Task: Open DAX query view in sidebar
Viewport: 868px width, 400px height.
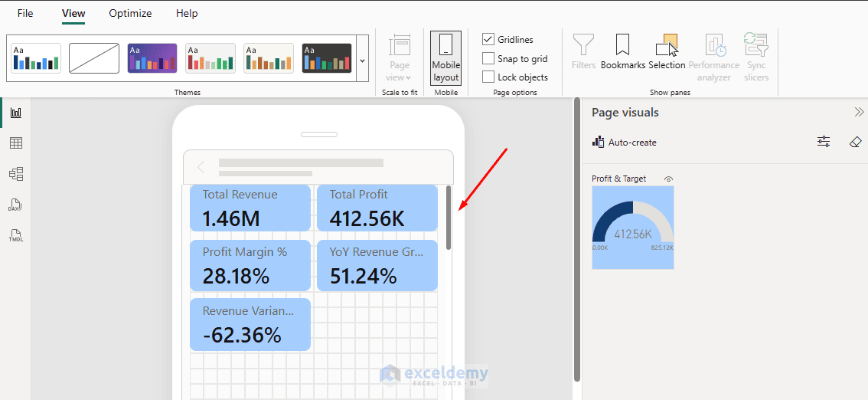Action: (15, 205)
